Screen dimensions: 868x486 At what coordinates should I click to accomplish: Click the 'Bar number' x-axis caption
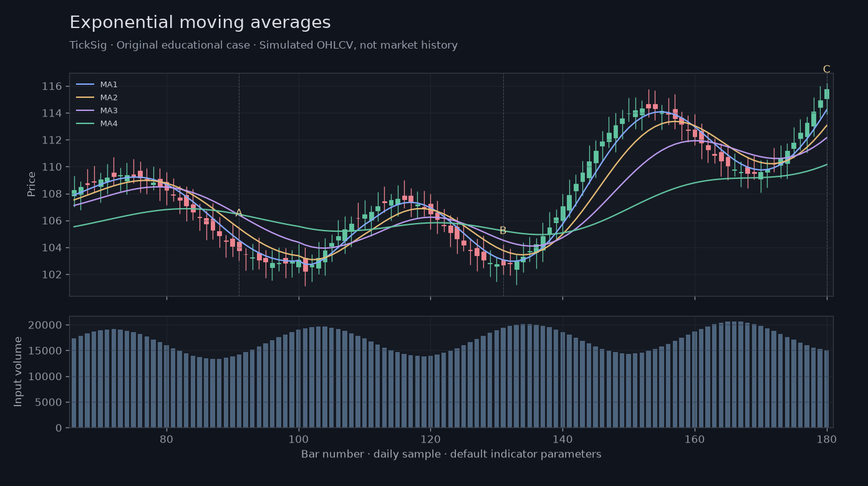pos(451,454)
